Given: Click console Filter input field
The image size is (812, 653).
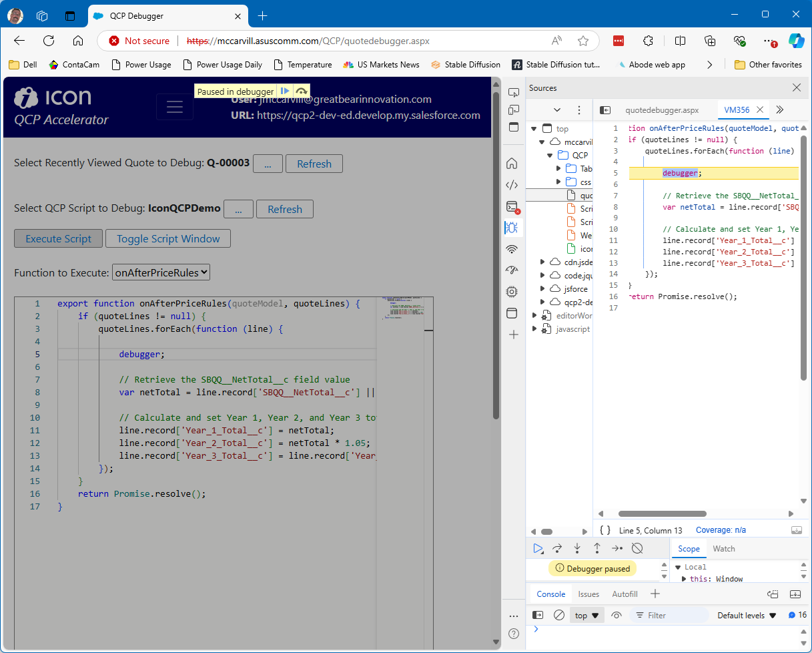Looking at the screenshot, I should coord(670,615).
